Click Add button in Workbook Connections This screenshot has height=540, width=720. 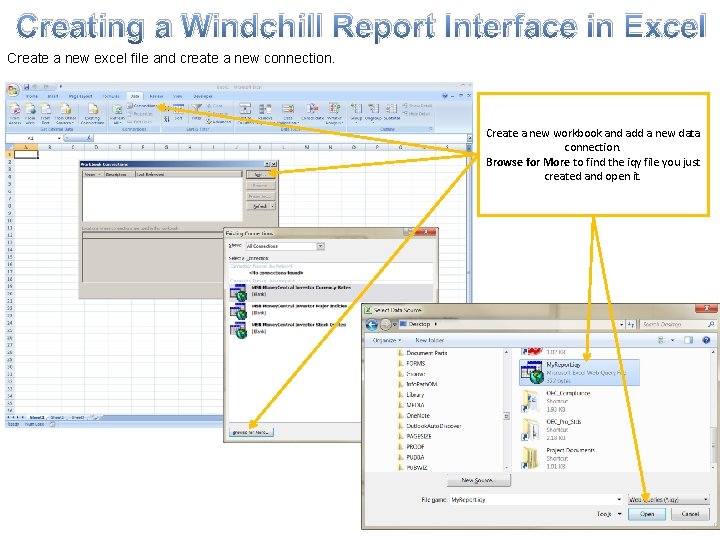pos(260,174)
